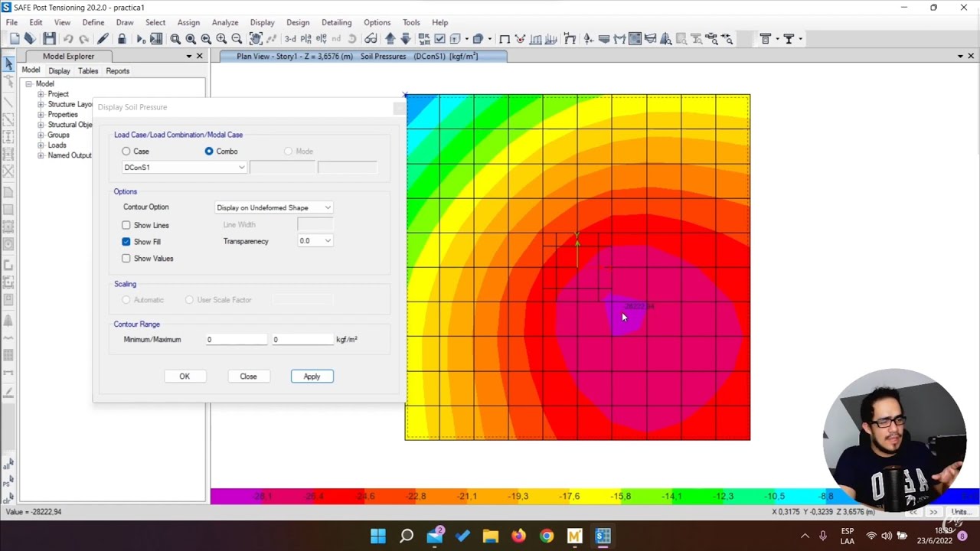Save the model using the floppy disk icon

[x=49, y=39]
